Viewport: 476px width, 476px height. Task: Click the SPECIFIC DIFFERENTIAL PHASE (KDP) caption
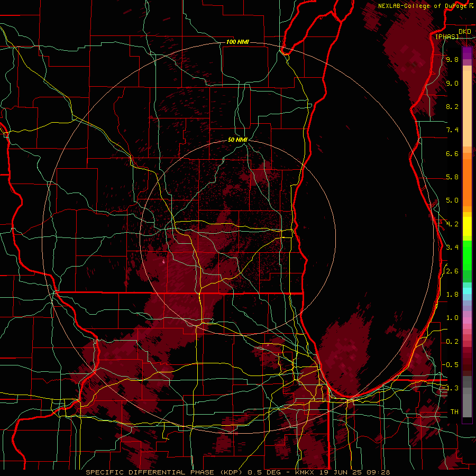coord(165,472)
